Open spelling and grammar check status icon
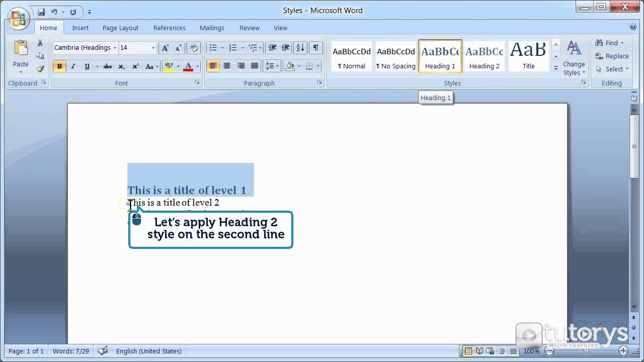This screenshot has width=644, height=362. (103, 351)
